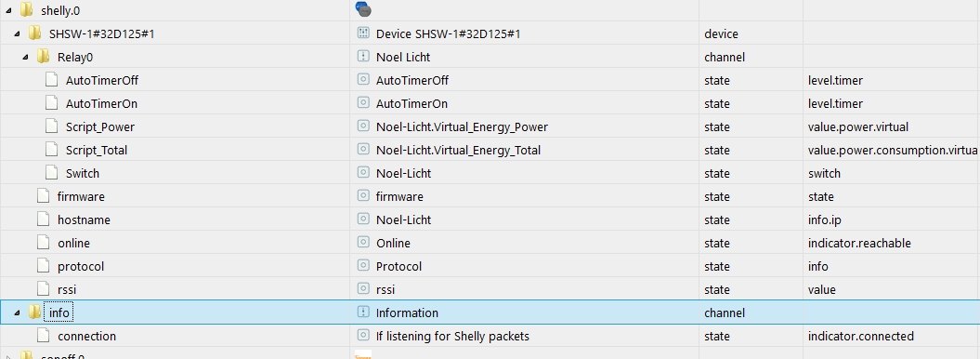Collapse the shelly.0 tree node

8,10
